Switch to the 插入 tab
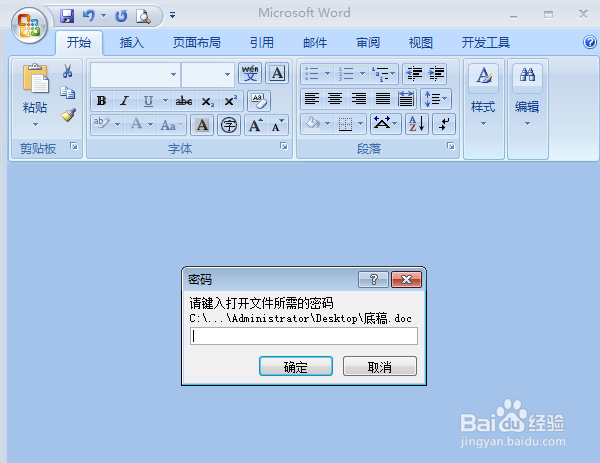Viewport: 600px width, 463px height. pyautogui.click(x=132, y=42)
